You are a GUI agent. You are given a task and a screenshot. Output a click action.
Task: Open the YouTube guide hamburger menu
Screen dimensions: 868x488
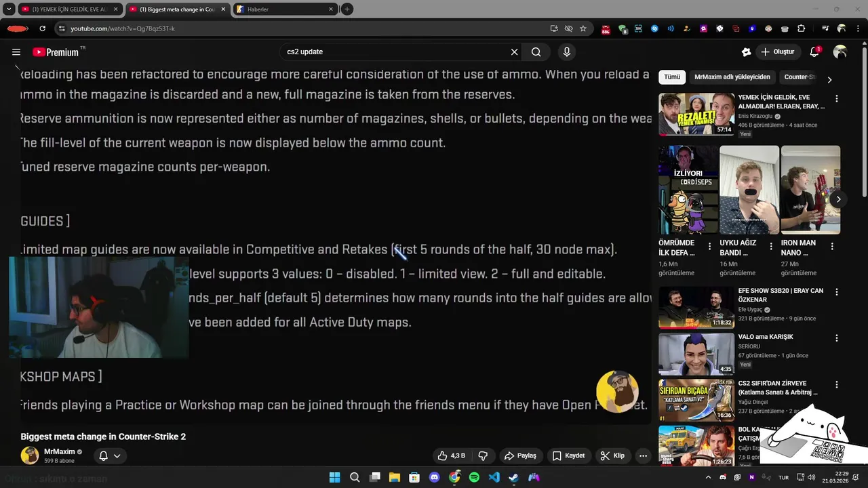(x=16, y=52)
